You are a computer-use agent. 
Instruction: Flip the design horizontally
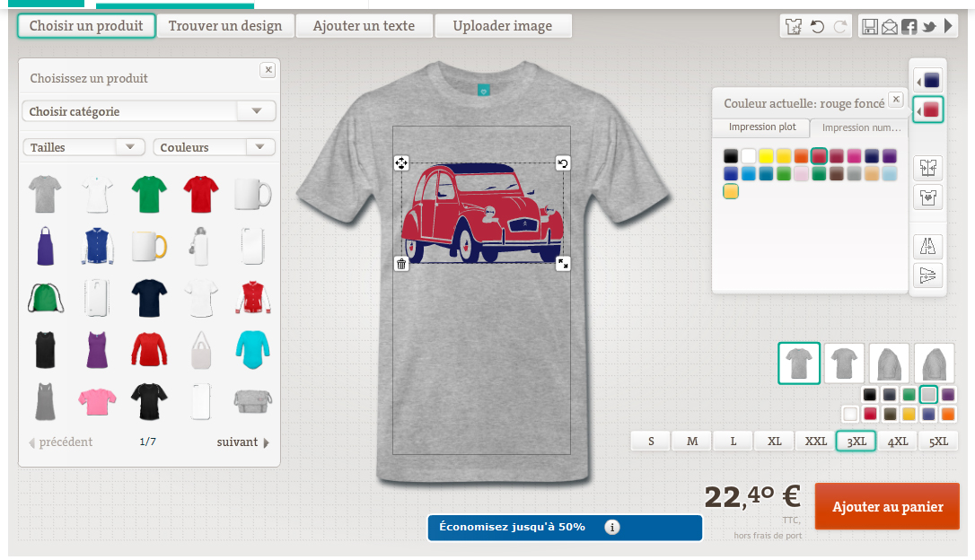coord(927,246)
